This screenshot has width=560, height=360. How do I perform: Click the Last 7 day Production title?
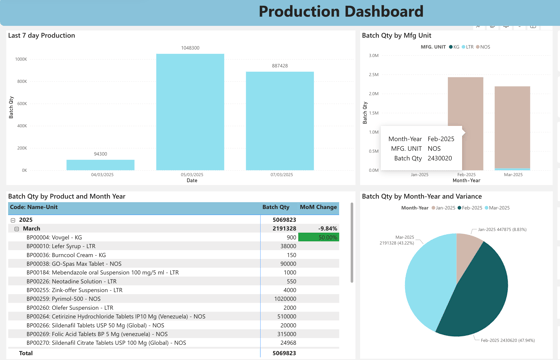(x=41, y=35)
